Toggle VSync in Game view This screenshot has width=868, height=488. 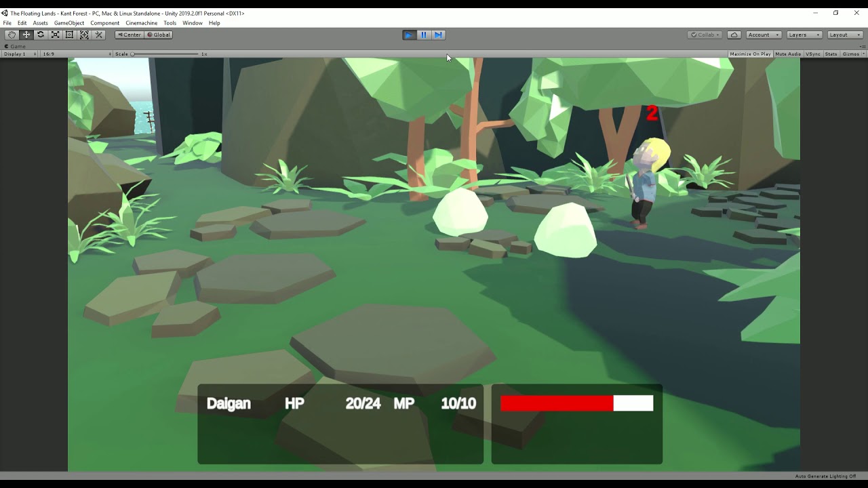(x=812, y=54)
